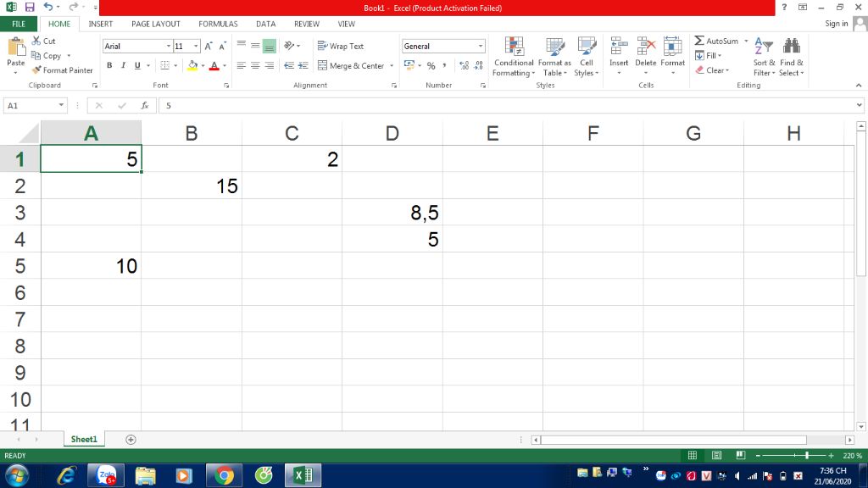Switch to the FORMULAS tab
868x488 pixels.
tap(218, 24)
